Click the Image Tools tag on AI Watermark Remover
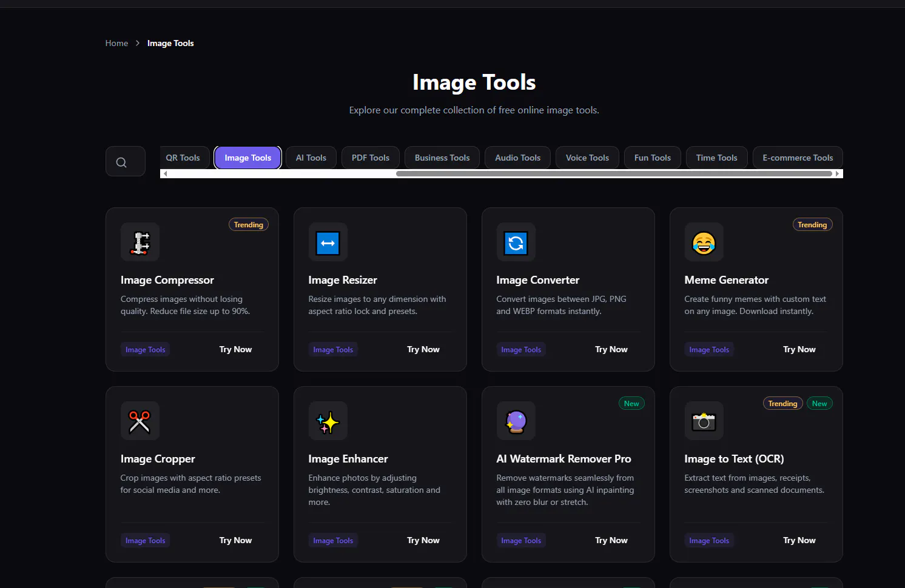 pyautogui.click(x=521, y=541)
